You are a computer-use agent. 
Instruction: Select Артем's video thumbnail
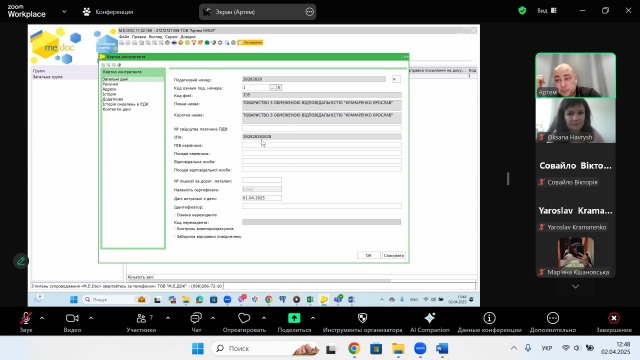click(576, 76)
